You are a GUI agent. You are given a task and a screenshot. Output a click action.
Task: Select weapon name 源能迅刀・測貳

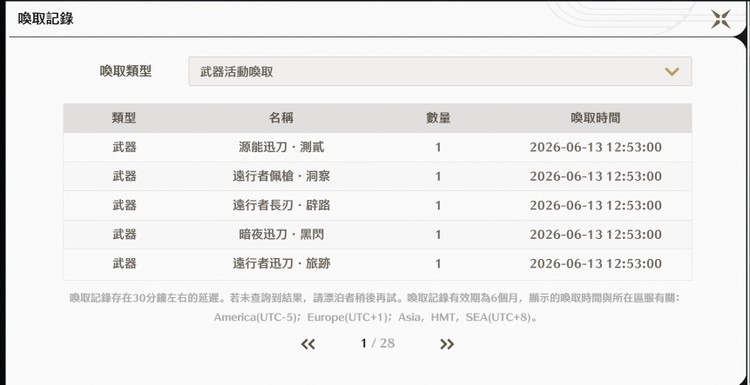pyautogui.click(x=281, y=147)
